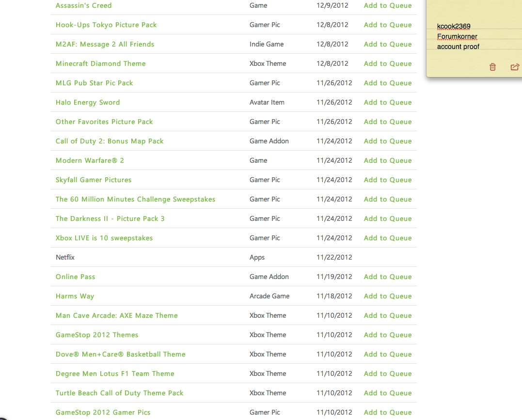Add MLG Pub Star Pic Pack to queue
522x420 pixels.
pos(388,83)
